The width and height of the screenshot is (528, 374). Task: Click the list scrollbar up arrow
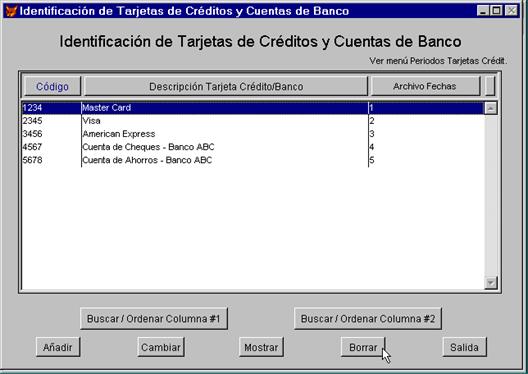tap(491, 108)
